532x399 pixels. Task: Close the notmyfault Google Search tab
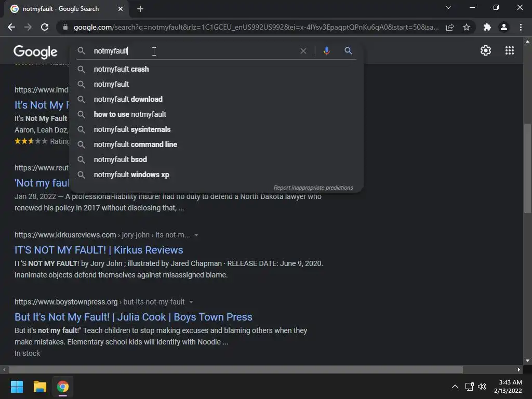[121, 9]
